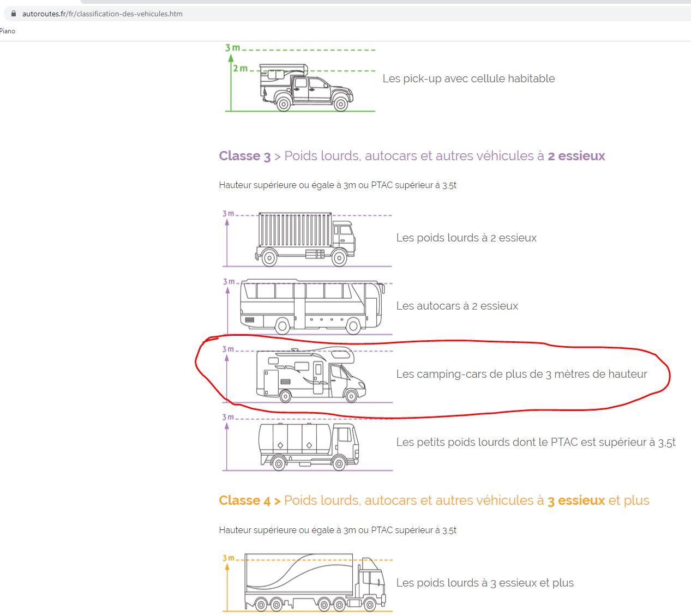Viewport: 691px width, 616px height.
Task: Click 'Les poids lourds à 3 essieux et plus'
Action: [x=485, y=583]
